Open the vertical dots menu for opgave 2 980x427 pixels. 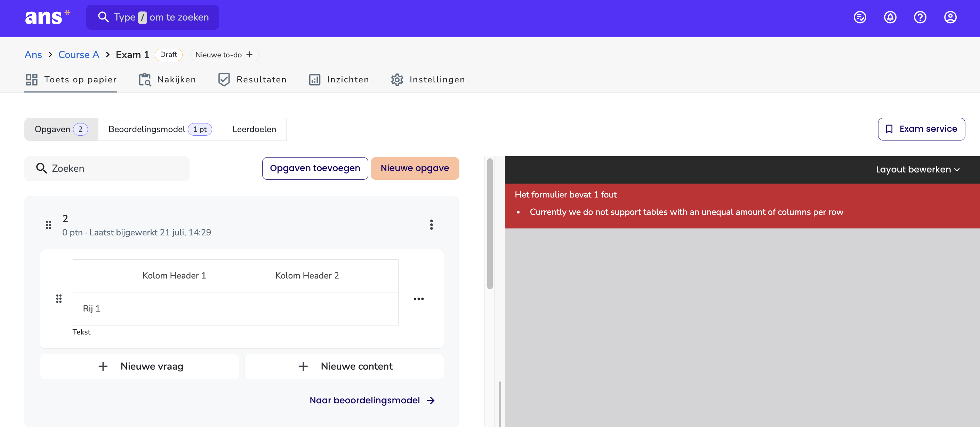(431, 225)
